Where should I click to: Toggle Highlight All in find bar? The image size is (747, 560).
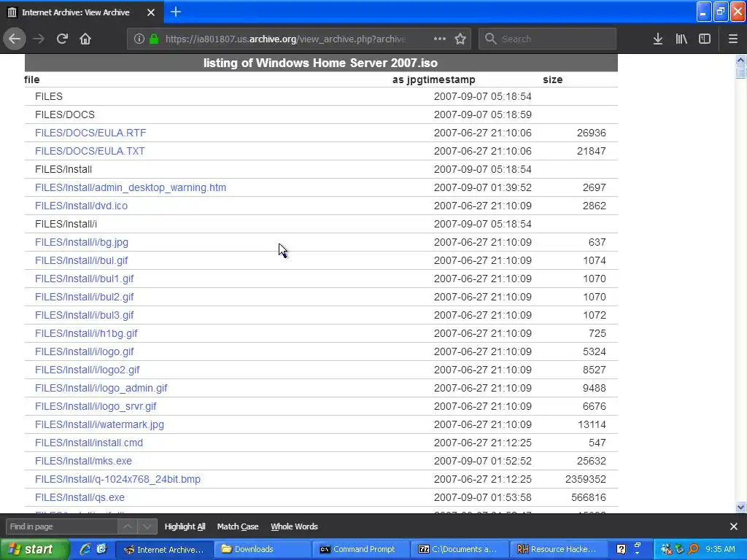[185, 526]
